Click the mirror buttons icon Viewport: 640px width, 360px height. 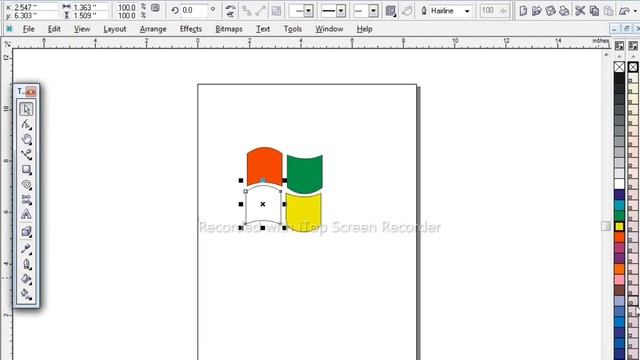(230, 11)
